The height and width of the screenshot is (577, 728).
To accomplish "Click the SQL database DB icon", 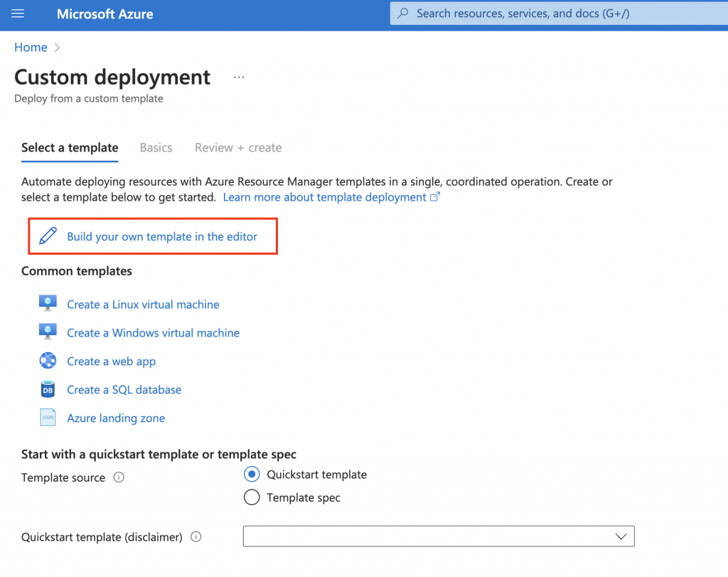I will (x=48, y=389).
